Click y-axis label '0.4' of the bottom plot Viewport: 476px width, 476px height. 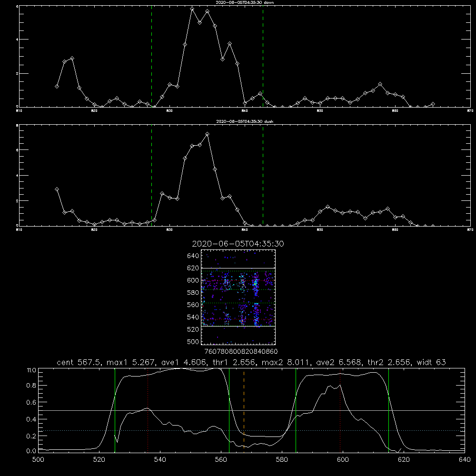[31, 419]
